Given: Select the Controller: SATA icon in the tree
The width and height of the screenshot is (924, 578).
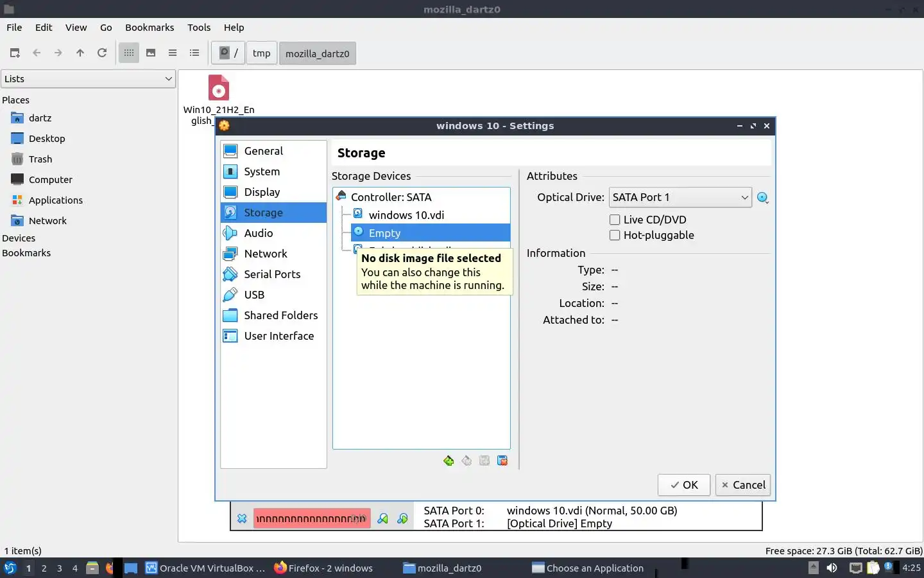Looking at the screenshot, I should pyautogui.click(x=341, y=196).
